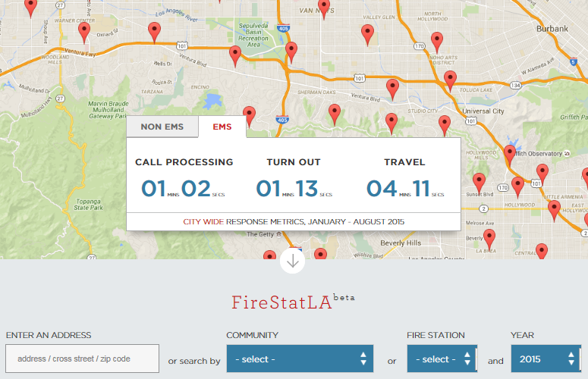Select the pin at the 405 and 101 interchange

point(291,53)
